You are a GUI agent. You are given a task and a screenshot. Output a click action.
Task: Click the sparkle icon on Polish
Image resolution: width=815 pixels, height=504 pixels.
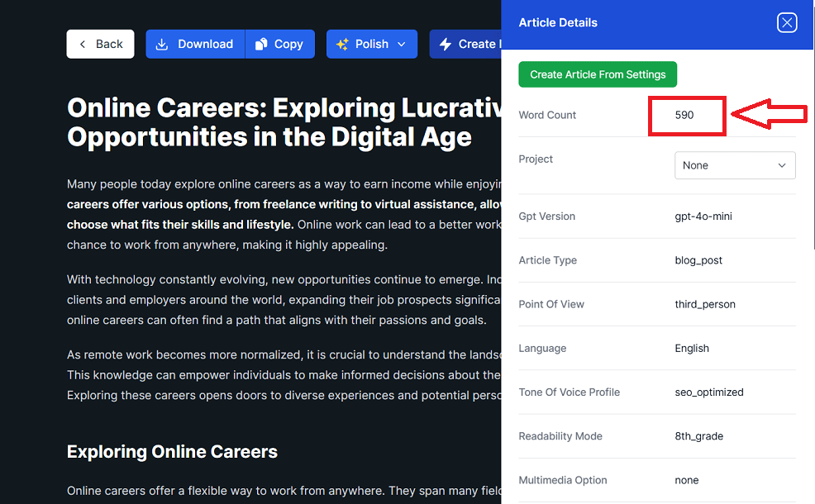click(x=342, y=45)
